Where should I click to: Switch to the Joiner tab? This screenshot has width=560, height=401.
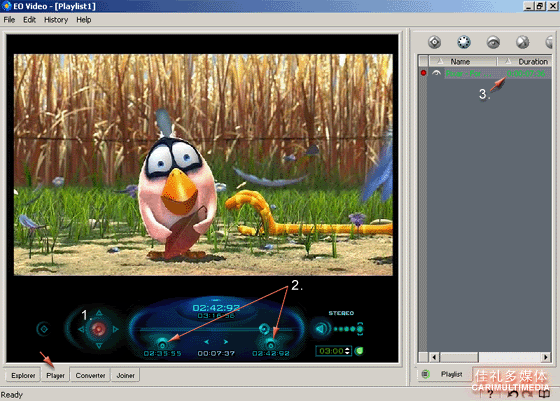[125, 375]
